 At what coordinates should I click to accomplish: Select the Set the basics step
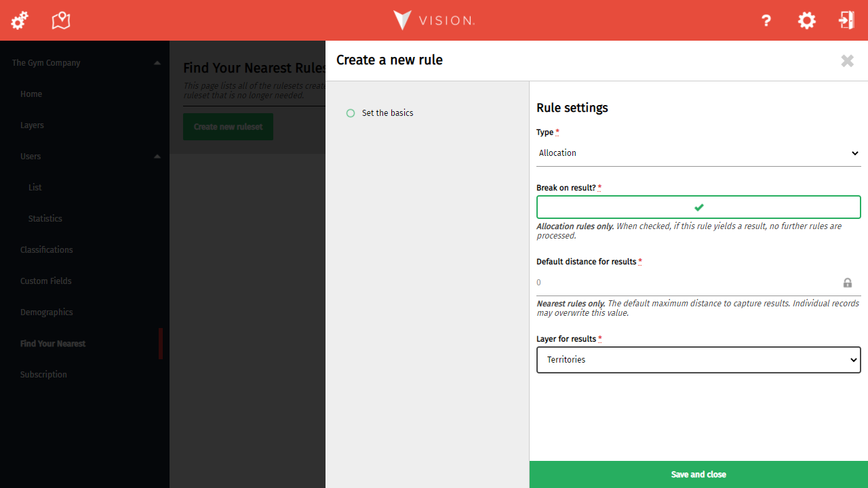[x=387, y=113]
